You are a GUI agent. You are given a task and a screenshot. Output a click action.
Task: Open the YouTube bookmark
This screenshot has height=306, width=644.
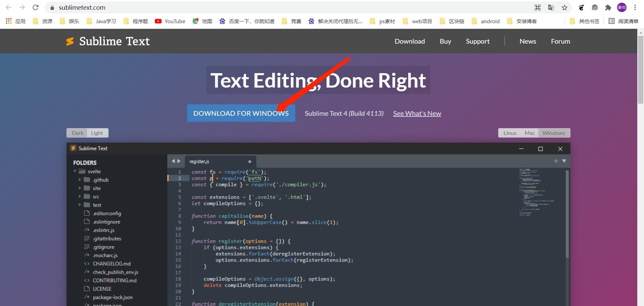pos(170,21)
